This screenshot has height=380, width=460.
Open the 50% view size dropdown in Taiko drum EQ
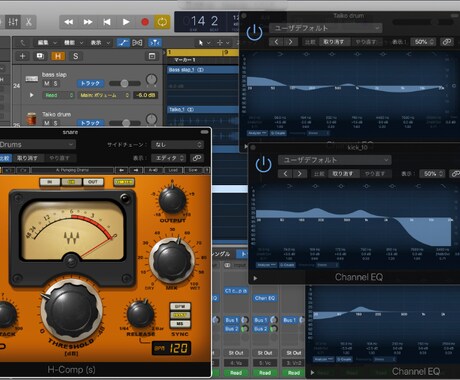423,42
